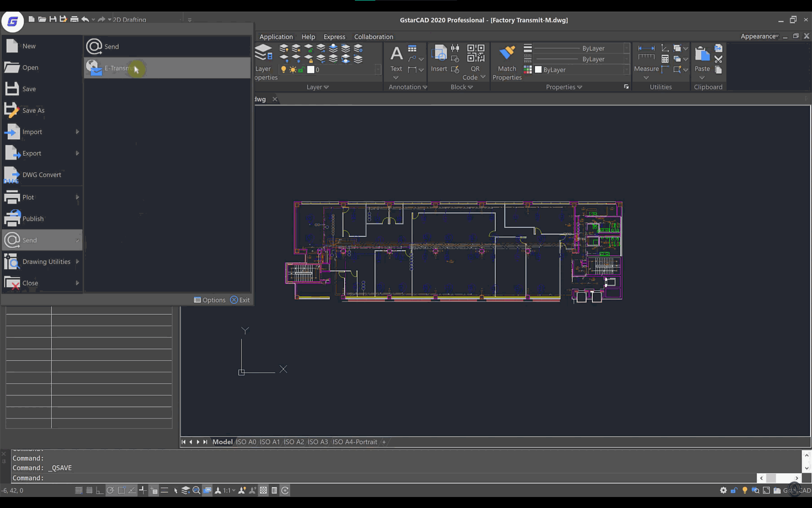Switch to the ISO A2 layout tab
This screenshot has width=812, height=508.
294,442
